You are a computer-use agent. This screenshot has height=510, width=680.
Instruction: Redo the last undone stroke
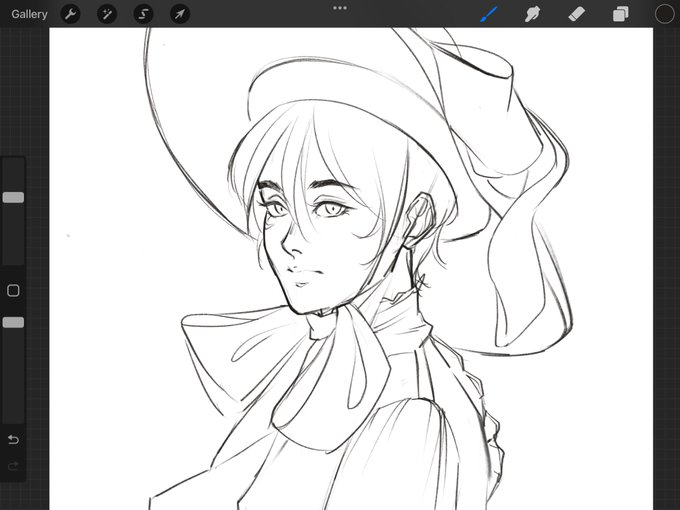[x=13, y=466]
